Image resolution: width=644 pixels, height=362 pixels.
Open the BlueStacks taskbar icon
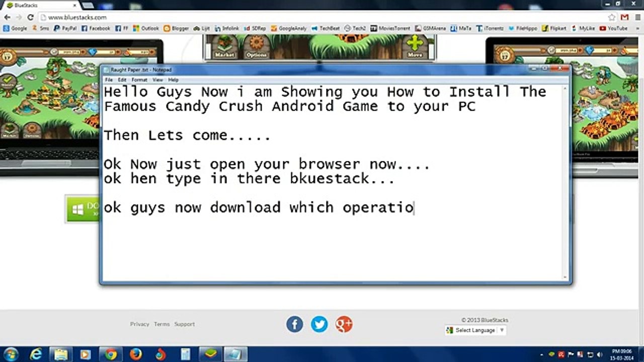pyautogui.click(x=210, y=354)
